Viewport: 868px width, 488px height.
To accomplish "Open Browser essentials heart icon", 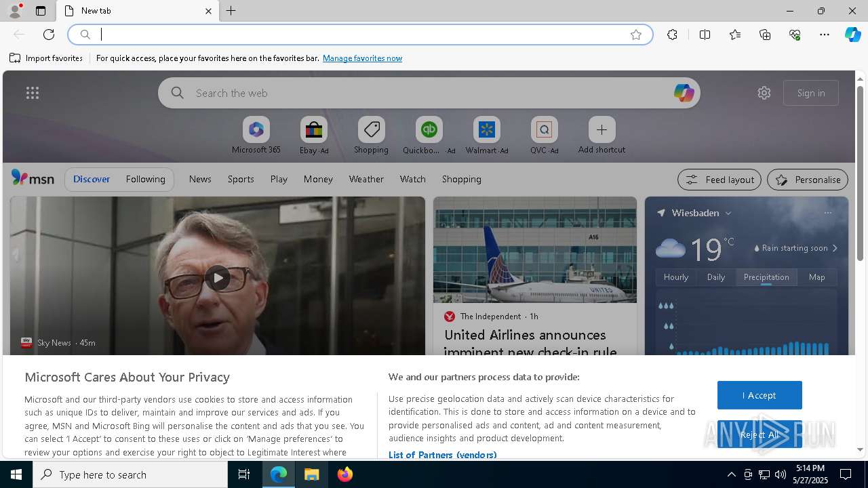I will [x=795, y=35].
